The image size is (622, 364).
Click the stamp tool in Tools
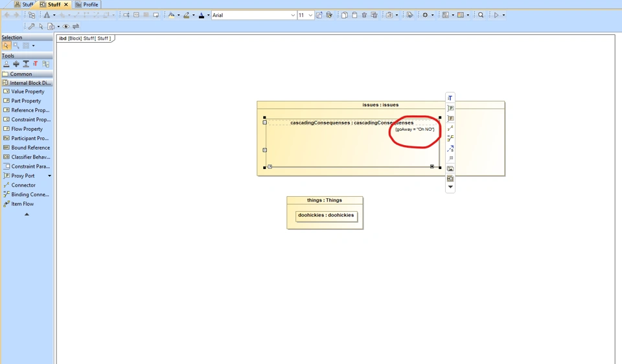pos(6,64)
